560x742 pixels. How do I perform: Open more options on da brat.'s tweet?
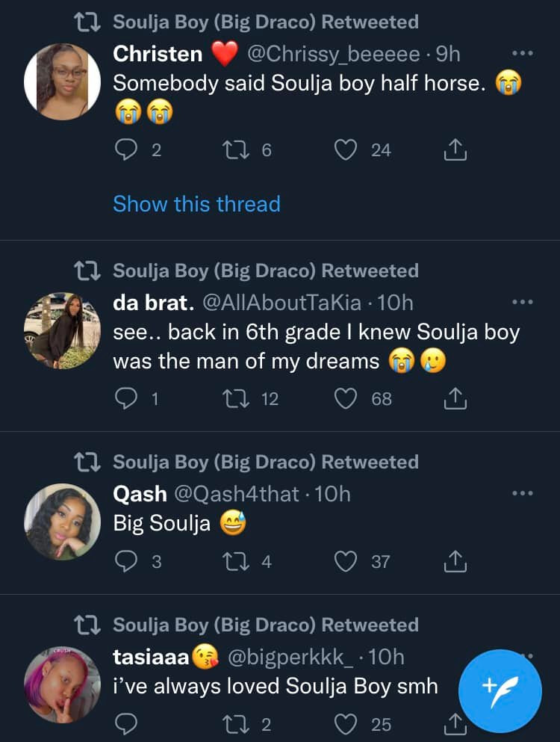click(x=522, y=303)
